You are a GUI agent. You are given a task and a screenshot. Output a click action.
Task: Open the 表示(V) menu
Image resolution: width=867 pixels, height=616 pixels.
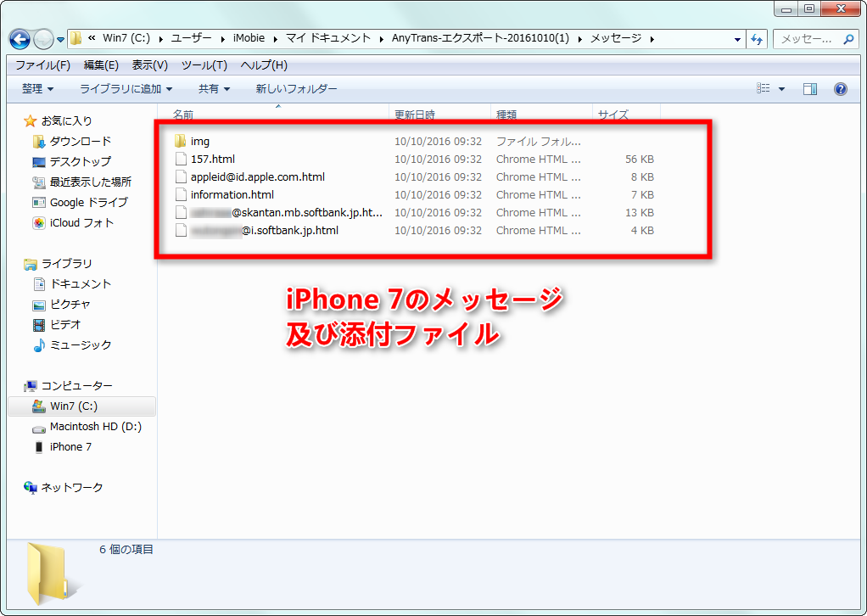click(x=150, y=65)
